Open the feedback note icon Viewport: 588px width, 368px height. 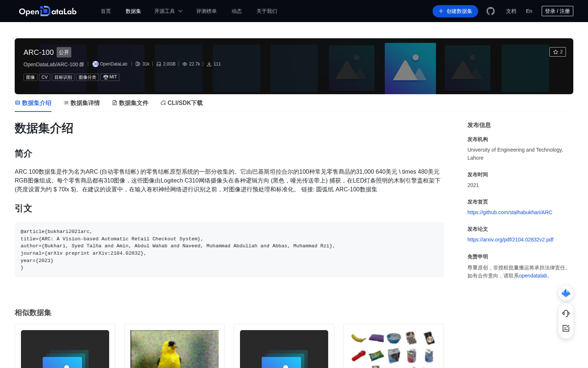tap(566, 328)
